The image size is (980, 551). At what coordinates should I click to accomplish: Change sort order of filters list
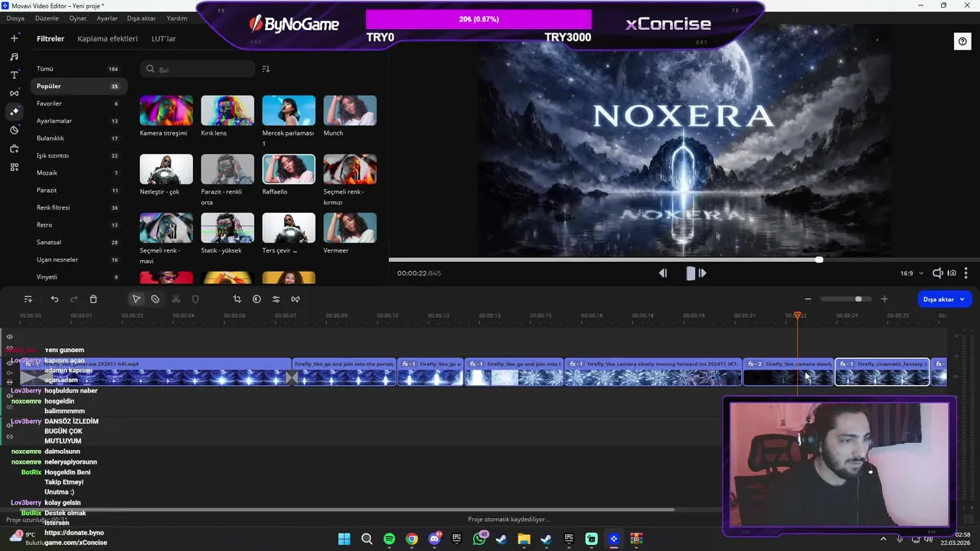point(266,69)
